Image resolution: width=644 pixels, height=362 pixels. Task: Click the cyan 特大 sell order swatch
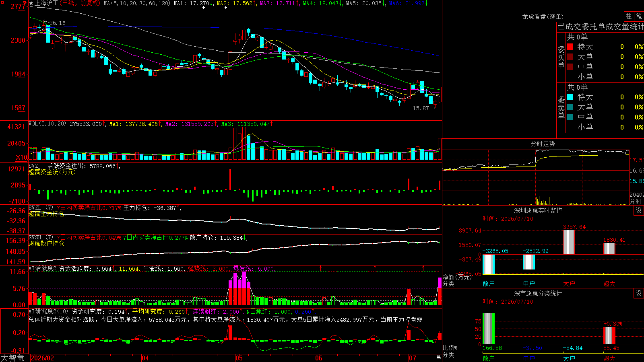coord(570,97)
